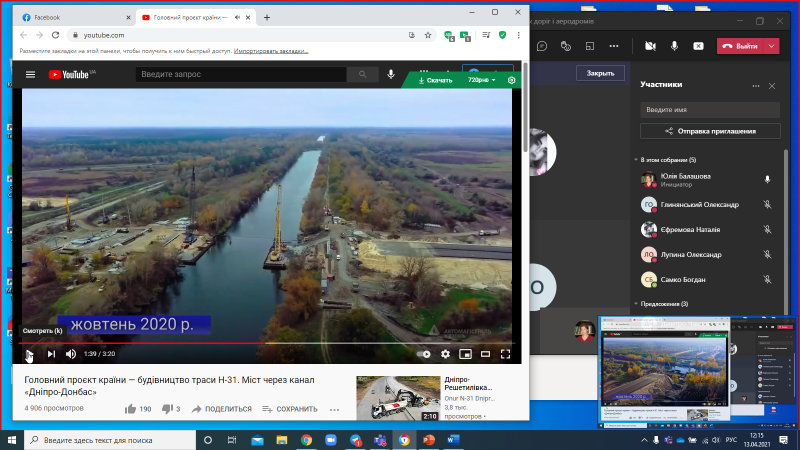Open miniplayer for the video
Image resolution: width=800 pixels, height=450 pixels.
tap(465, 354)
